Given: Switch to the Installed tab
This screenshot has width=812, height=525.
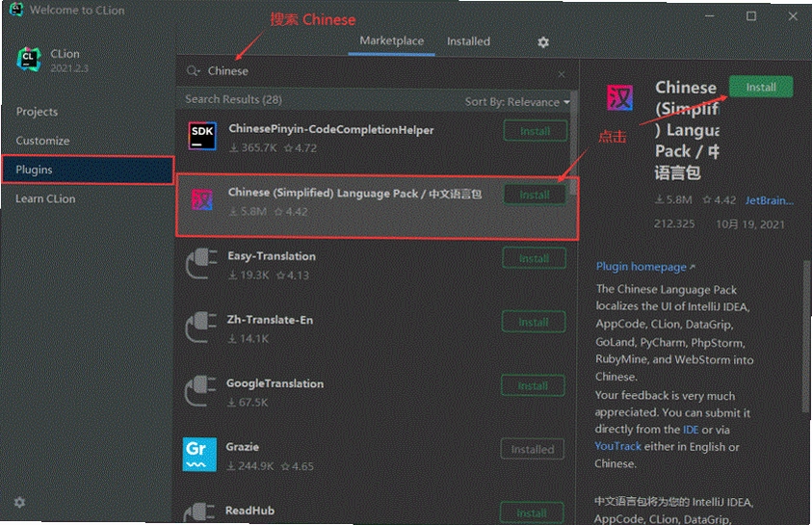Looking at the screenshot, I should tap(468, 41).
